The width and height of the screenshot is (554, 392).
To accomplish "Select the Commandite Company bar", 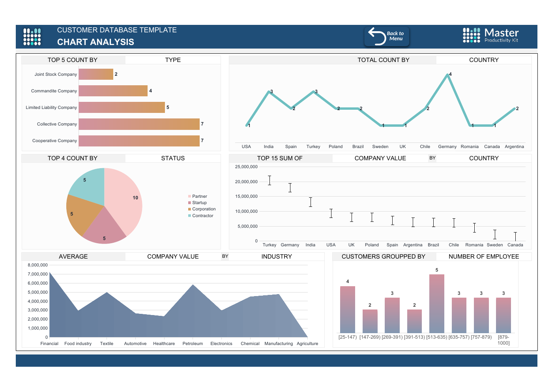I will tap(113, 91).
